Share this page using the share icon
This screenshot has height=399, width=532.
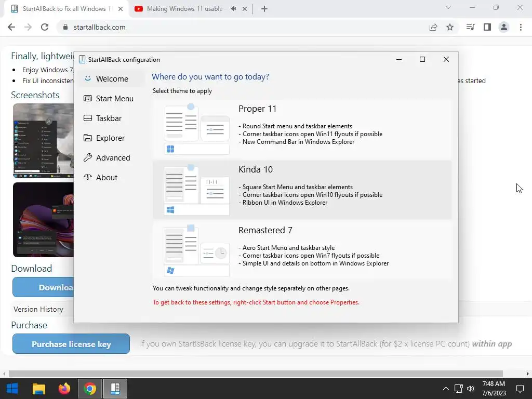point(433,27)
